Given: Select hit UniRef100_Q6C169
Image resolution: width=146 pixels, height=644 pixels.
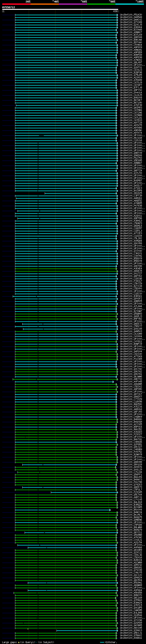Looking at the screenshot, I should pyautogui.click(x=131, y=598).
